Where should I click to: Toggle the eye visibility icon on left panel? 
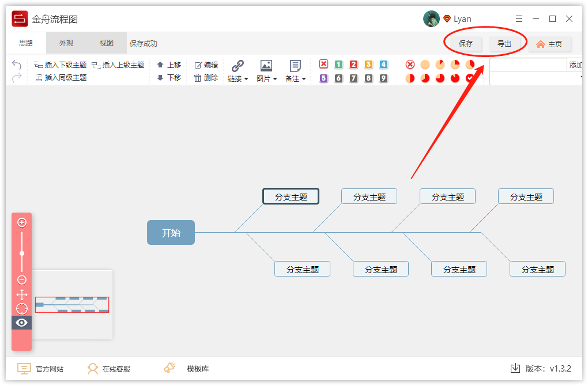21,323
